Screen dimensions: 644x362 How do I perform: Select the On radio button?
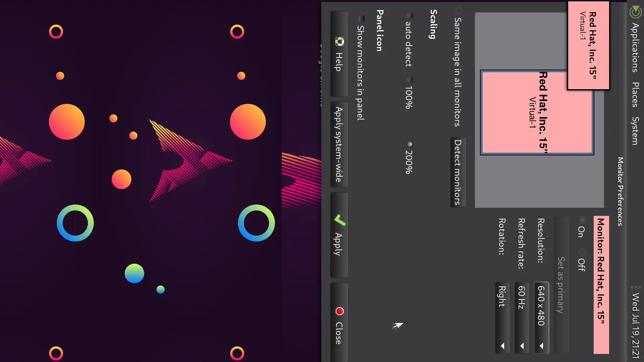pyautogui.click(x=582, y=220)
